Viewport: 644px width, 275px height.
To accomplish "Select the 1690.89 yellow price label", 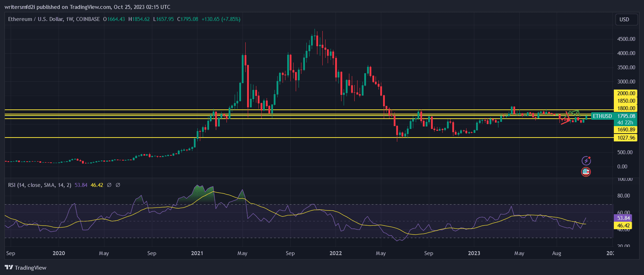I will tap(626, 130).
